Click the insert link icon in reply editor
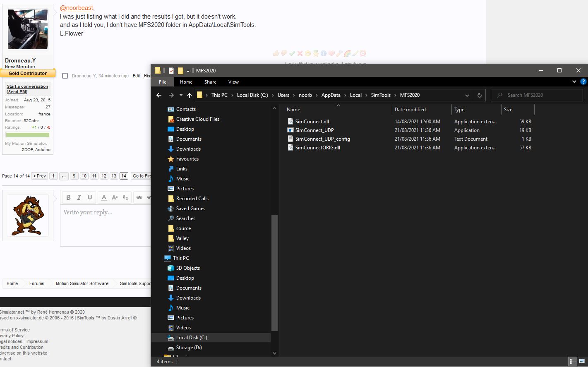This screenshot has width=588, height=367. pos(139,197)
